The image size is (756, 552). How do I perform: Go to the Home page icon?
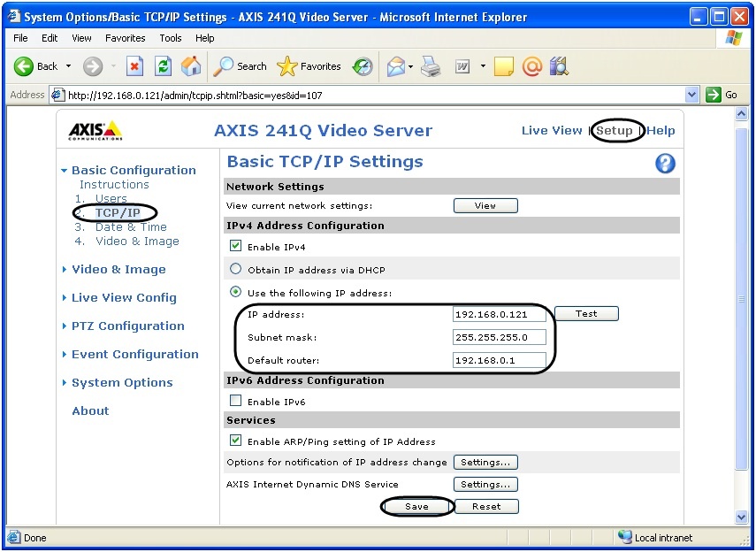click(x=190, y=66)
